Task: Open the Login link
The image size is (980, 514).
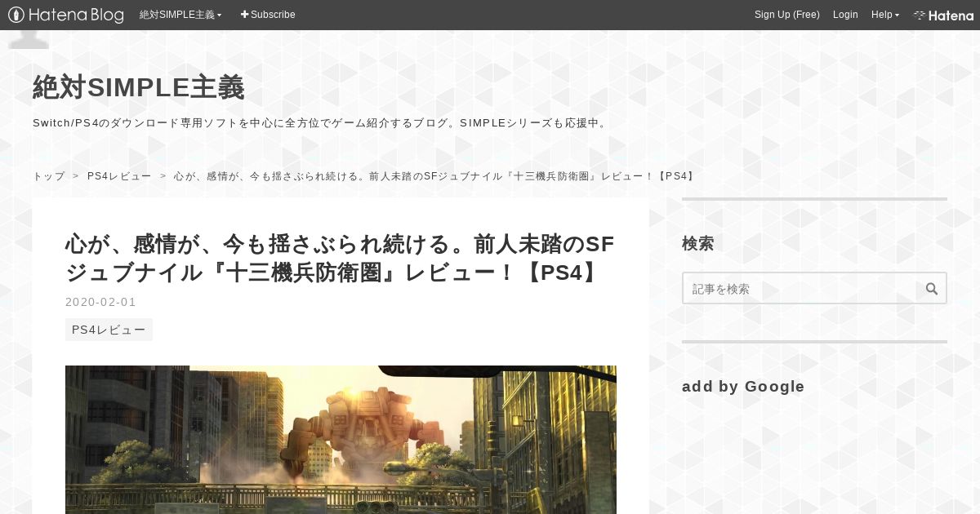Action: point(845,15)
